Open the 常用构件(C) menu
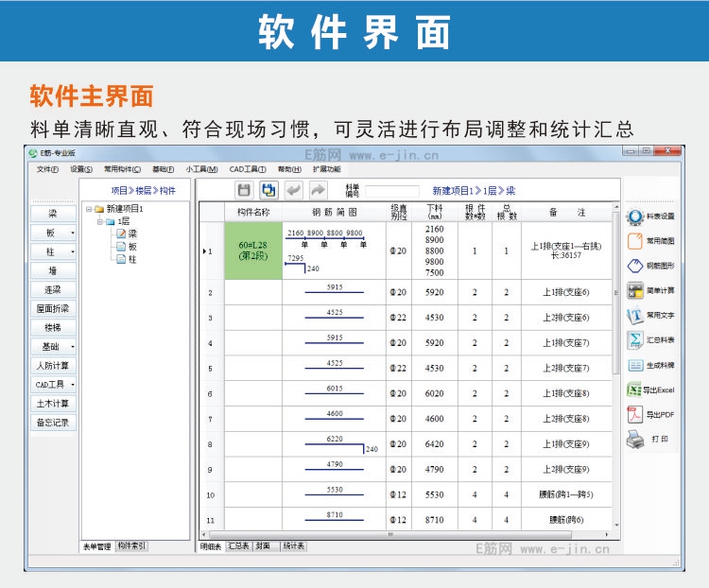 pos(123,169)
